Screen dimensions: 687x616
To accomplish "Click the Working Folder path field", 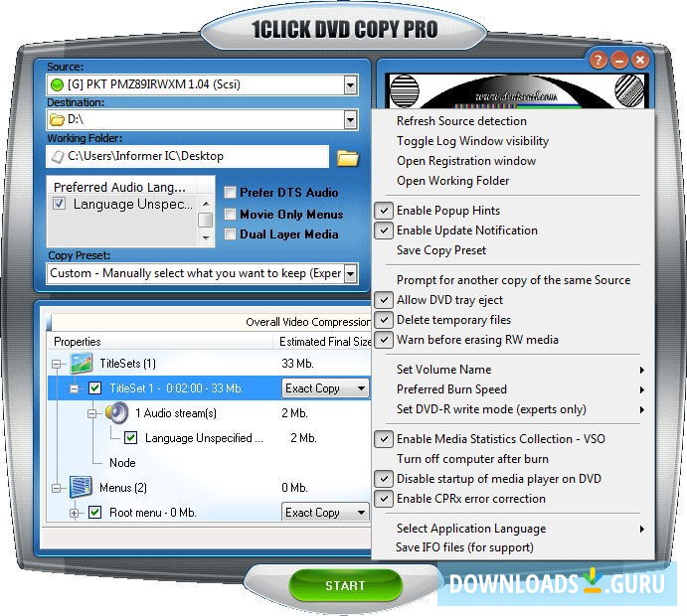I will pyautogui.click(x=188, y=156).
